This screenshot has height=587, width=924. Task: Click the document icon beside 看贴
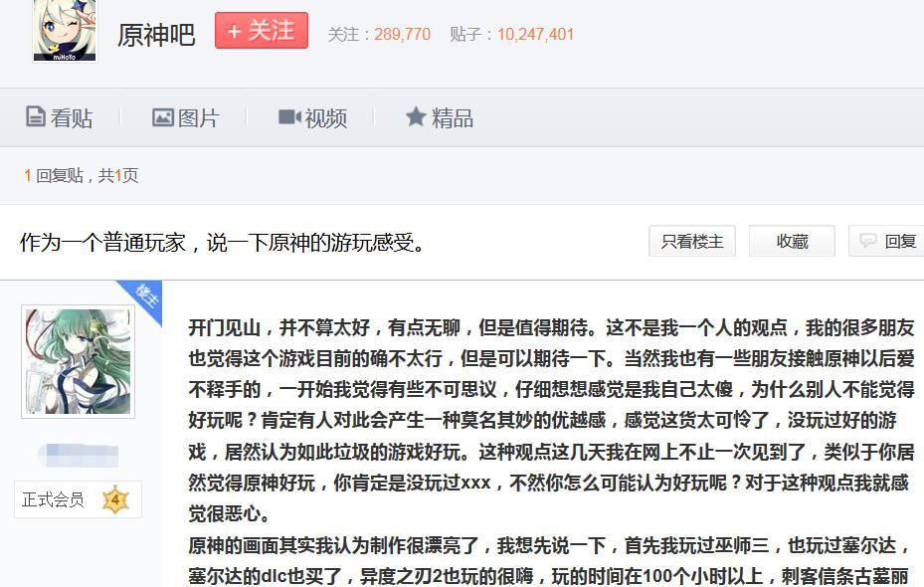click(36, 116)
